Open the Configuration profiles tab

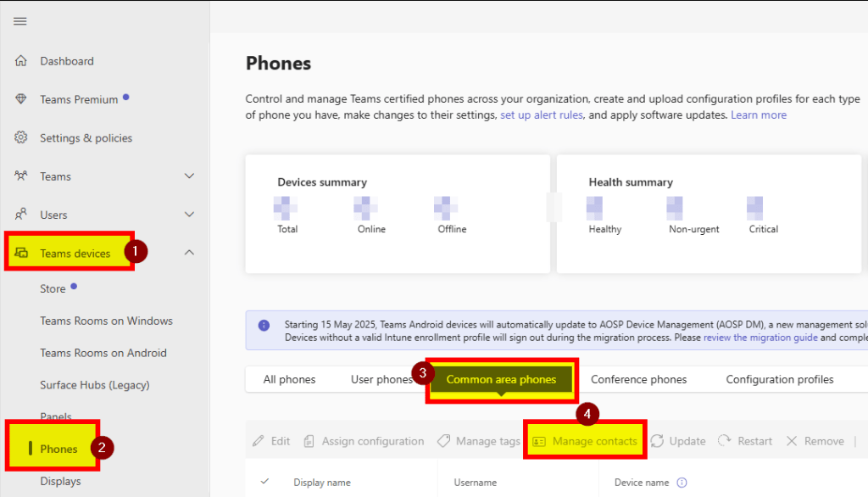(x=779, y=379)
